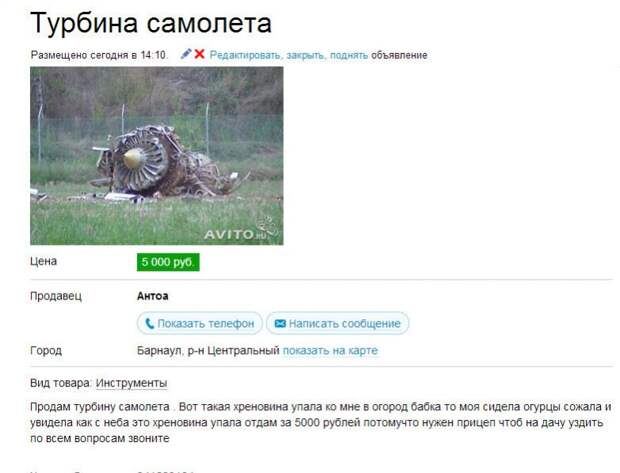Click the listing description paragraph
620x473 pixels.
click(321, 422)
